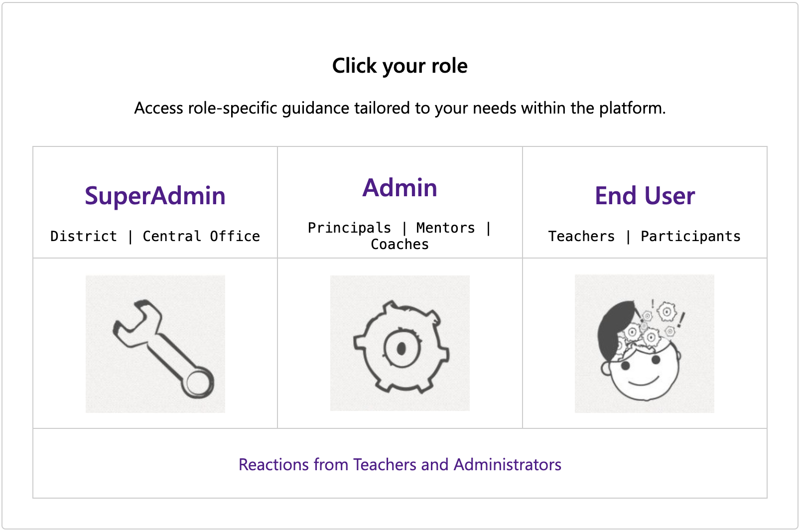Open the Admin role heading link
Image resolution: width=800 pixels, height=532 pixels.
click(x=400, y=188)
